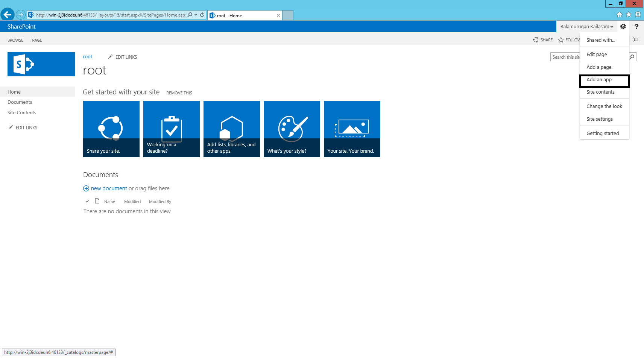Open Home in the left navigation
The height and width of the screenshot is (358, 644).
[x=38, y=92]
